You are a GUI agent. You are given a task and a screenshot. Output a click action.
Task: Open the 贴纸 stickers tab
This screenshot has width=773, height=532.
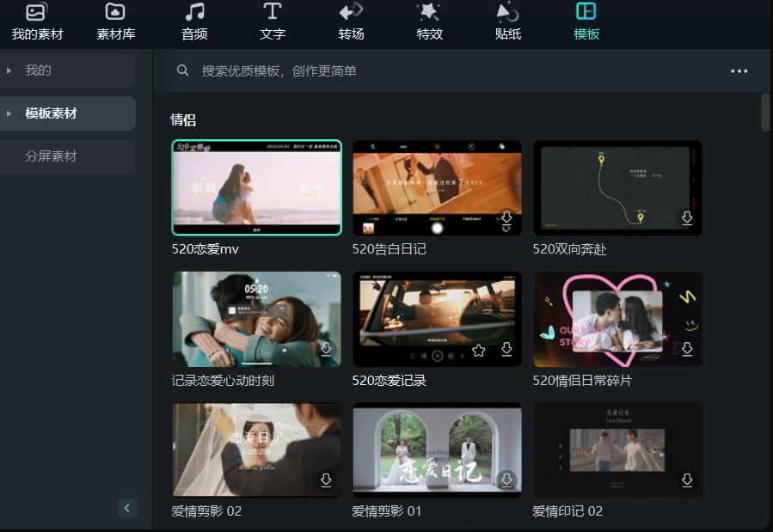point(507,22)
